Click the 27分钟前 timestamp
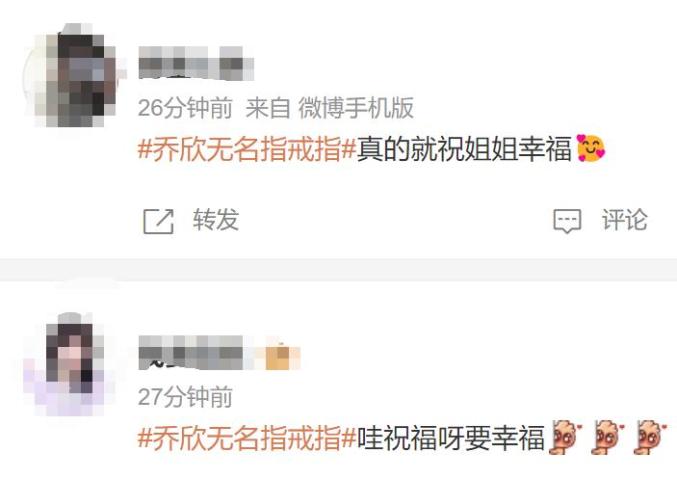This screenshot has width=677, height=479. point(185,397)
